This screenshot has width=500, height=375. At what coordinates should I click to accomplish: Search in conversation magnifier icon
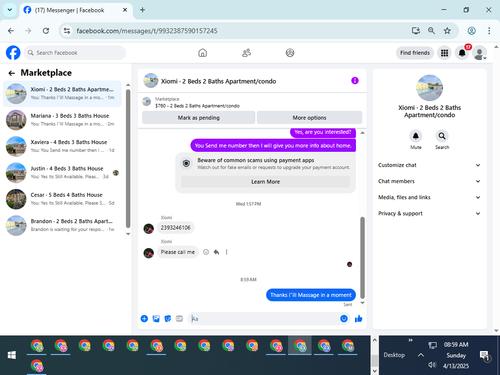point(442,136)
